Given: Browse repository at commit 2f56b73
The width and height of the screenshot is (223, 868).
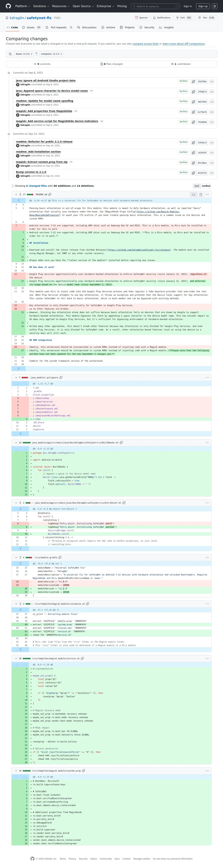Looking at the screenshot, I should (x=212, y=92).
